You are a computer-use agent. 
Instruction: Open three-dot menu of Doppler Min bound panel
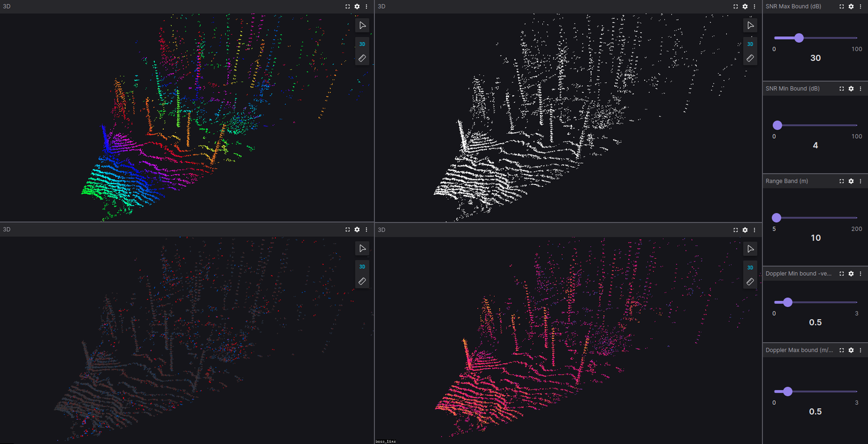pyautogui.click(x=861, y=273)
